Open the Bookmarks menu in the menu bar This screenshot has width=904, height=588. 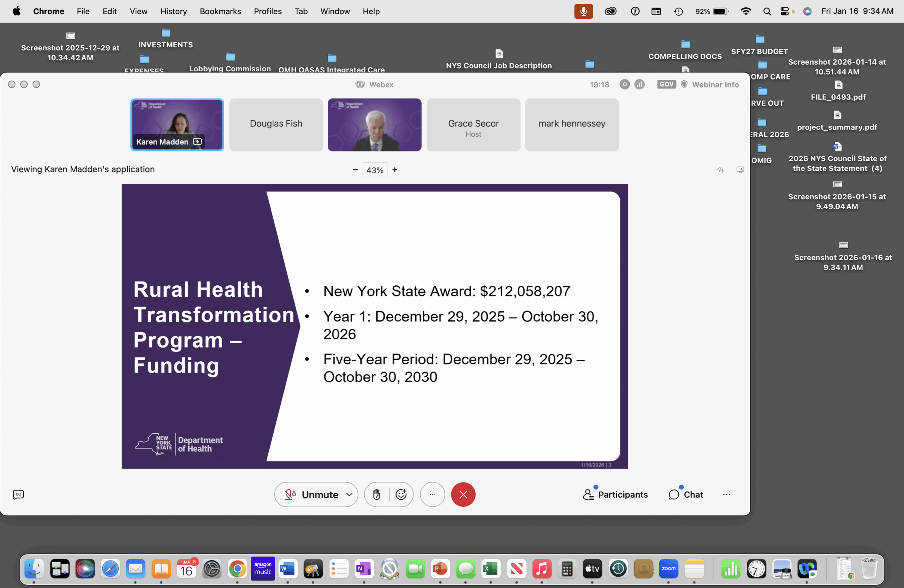click(220, 11)
